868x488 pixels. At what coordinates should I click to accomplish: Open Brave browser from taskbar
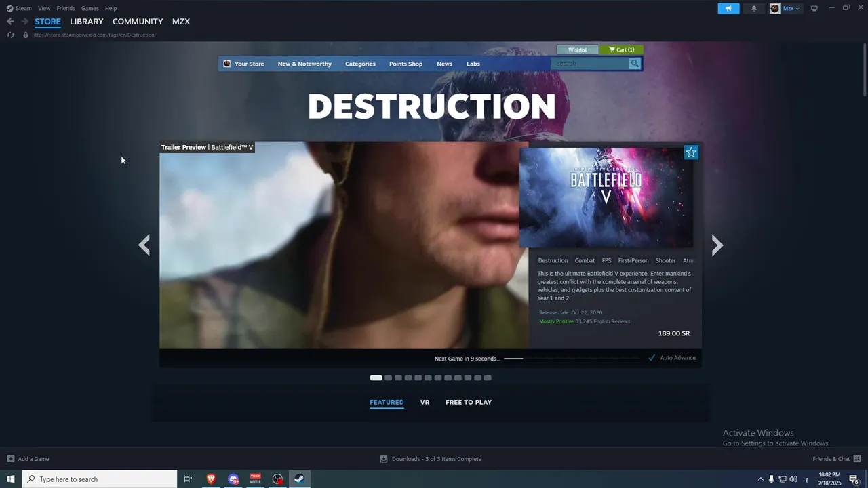coord(211,479)
